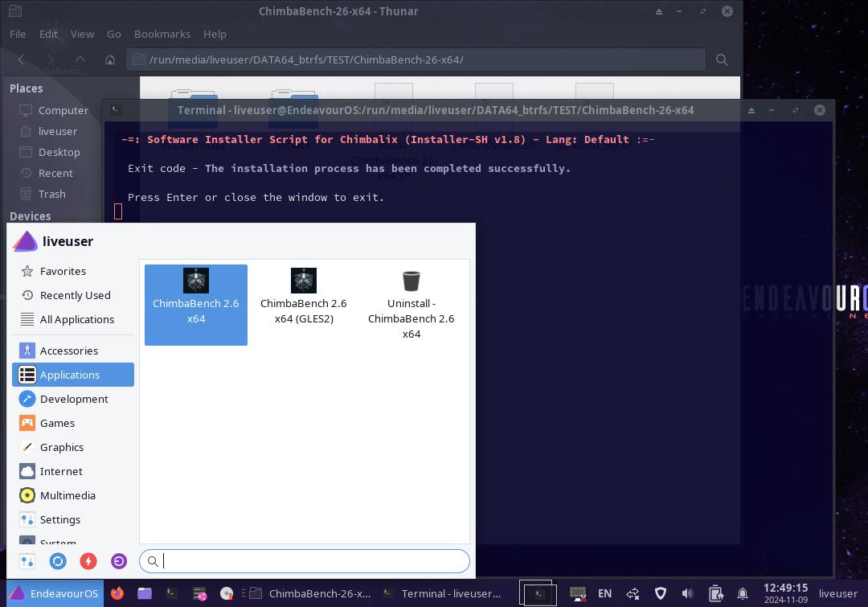Click the task manager panel launcher
The width and height of the screenshot is (868, 607).
coord(199,593)
